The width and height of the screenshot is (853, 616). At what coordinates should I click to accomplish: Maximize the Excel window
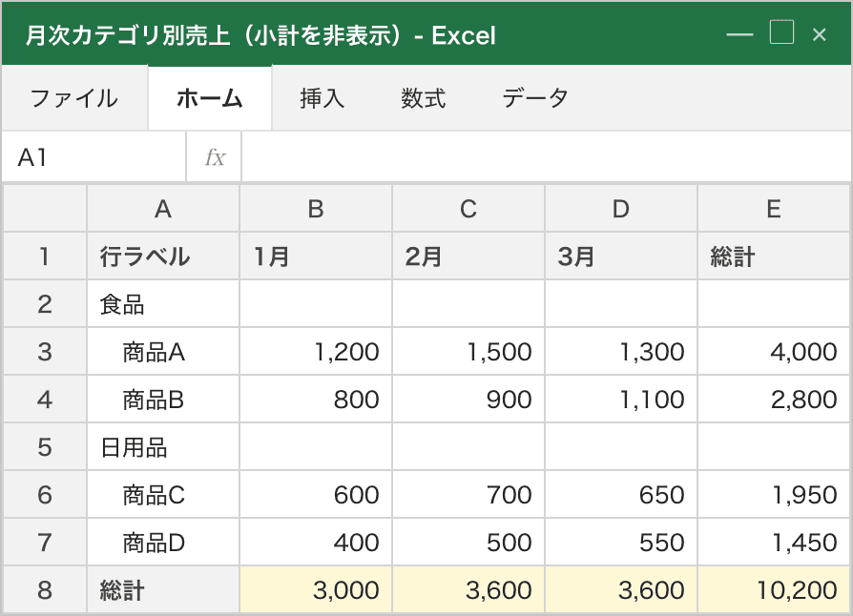pos(781,32)
